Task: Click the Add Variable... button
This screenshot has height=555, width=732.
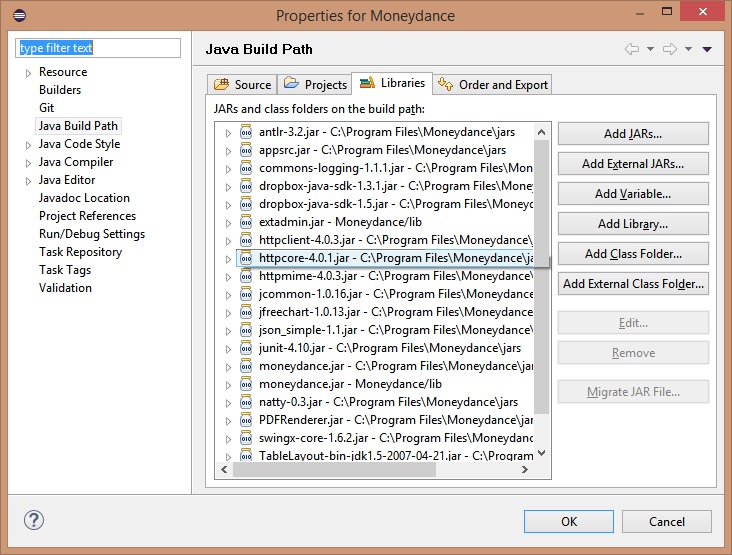Action: [633, 194]
